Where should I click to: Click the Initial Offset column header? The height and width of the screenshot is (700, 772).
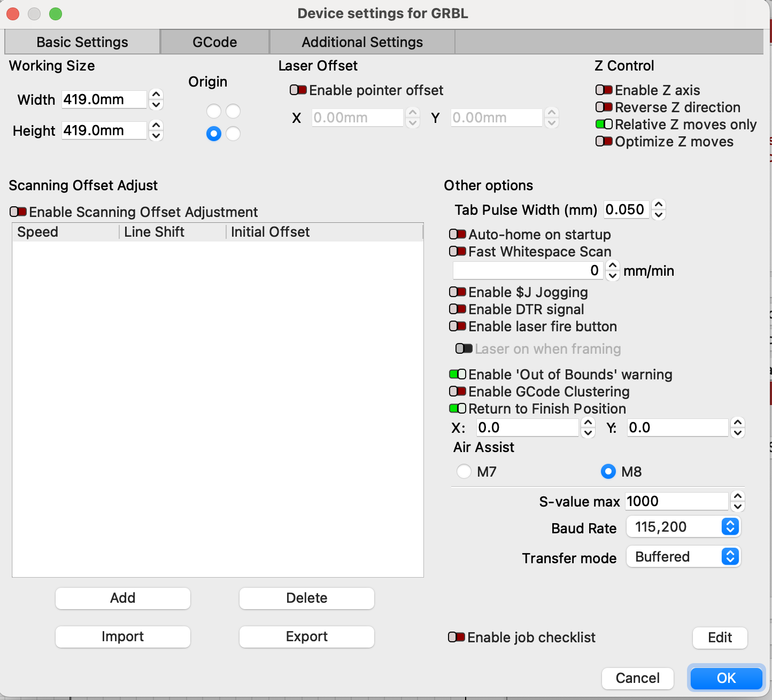point(325,232)
